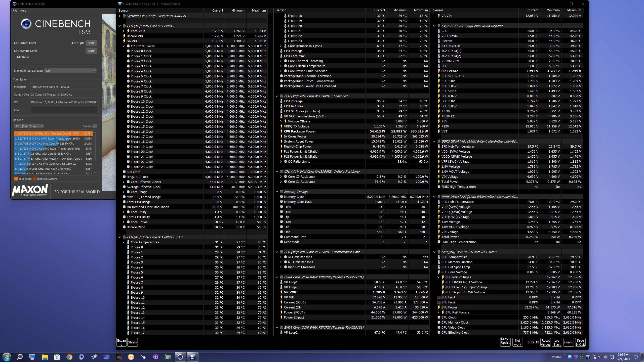The width and height of the screenshot is (644, 362).
Task: Select the CPU Package Power row
Action: pos(352,131)
